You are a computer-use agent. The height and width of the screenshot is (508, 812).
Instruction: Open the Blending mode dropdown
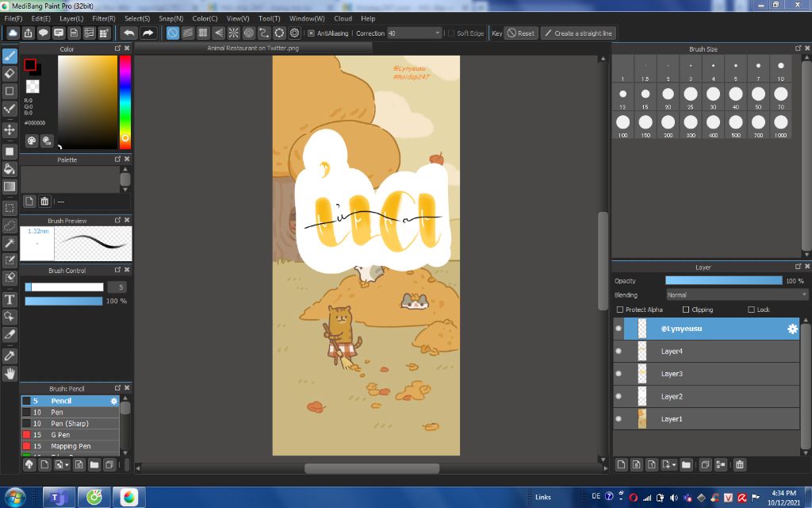pos(737,295)
